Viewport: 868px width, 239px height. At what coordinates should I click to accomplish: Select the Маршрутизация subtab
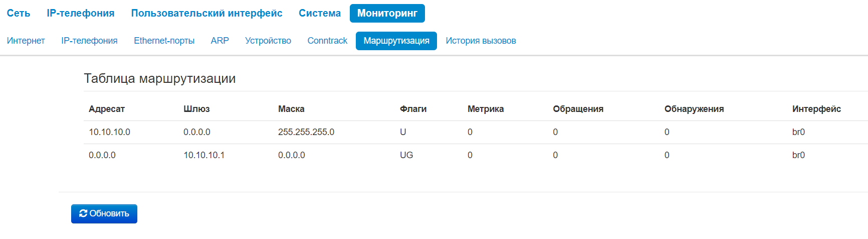(x=396, y=41)
